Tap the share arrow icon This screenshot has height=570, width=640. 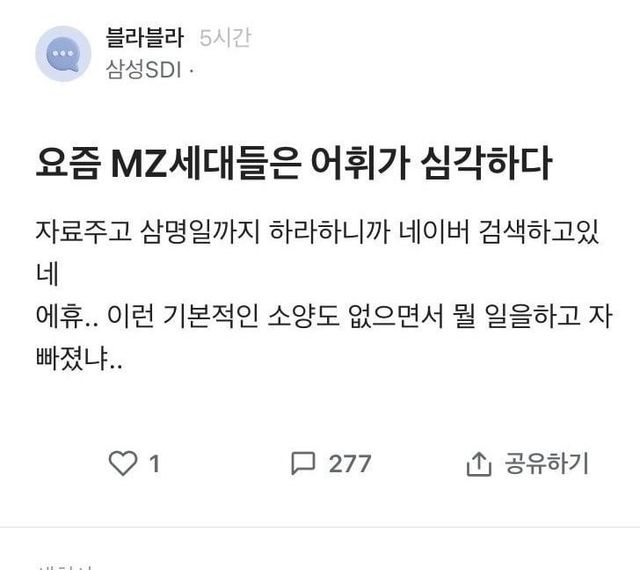(478, 464)
